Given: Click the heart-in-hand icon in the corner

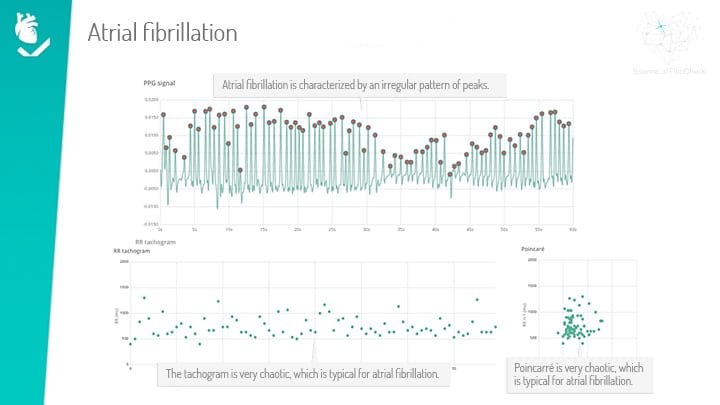Looking at the screenshot, I should click(x=30, y=34).
